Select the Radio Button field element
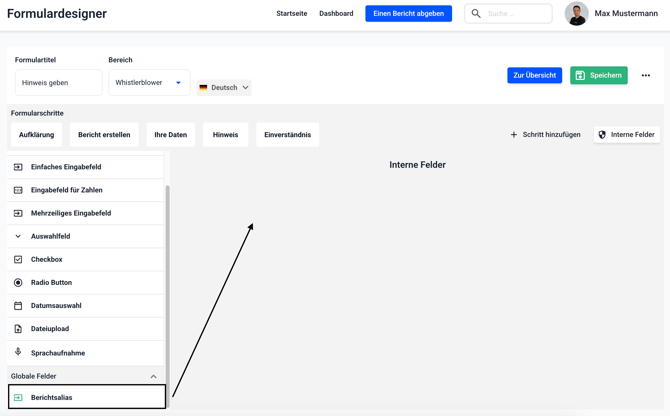The height and width of the screenshot is (416, 670). 51,283
